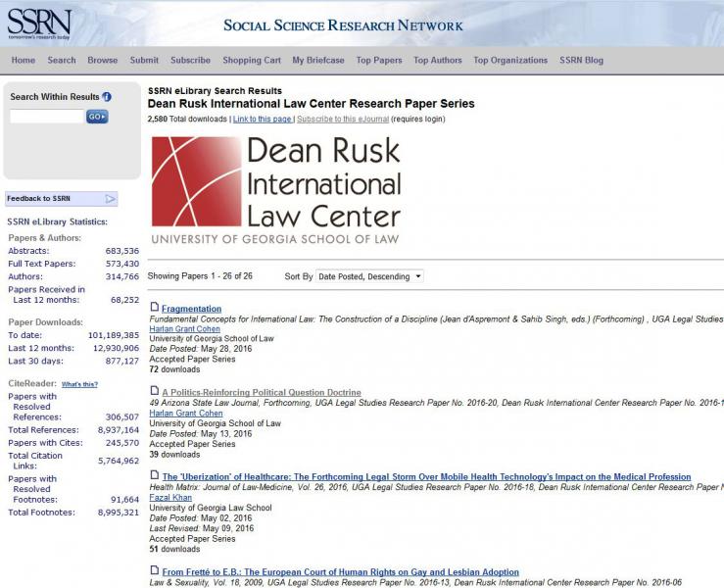724x588 pixels.
Task: Open the Fragmentation paper link
Action: (x=191, y=309)
